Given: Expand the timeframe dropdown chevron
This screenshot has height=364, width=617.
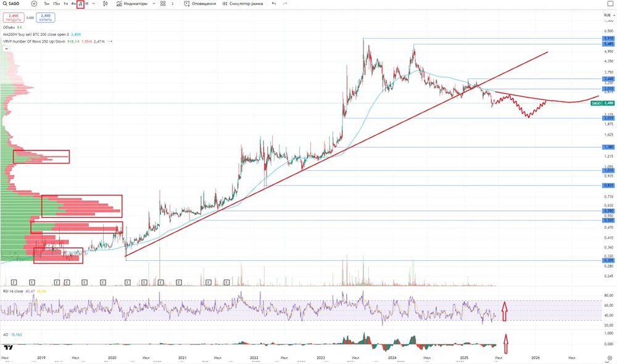Looking at the screenshot, I should 94,4.
